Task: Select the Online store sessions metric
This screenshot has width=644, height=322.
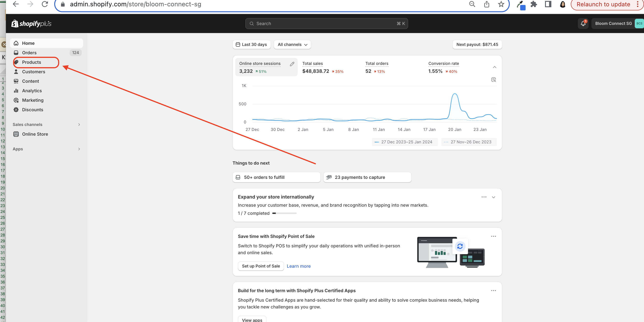Action: tap(266, 67)
